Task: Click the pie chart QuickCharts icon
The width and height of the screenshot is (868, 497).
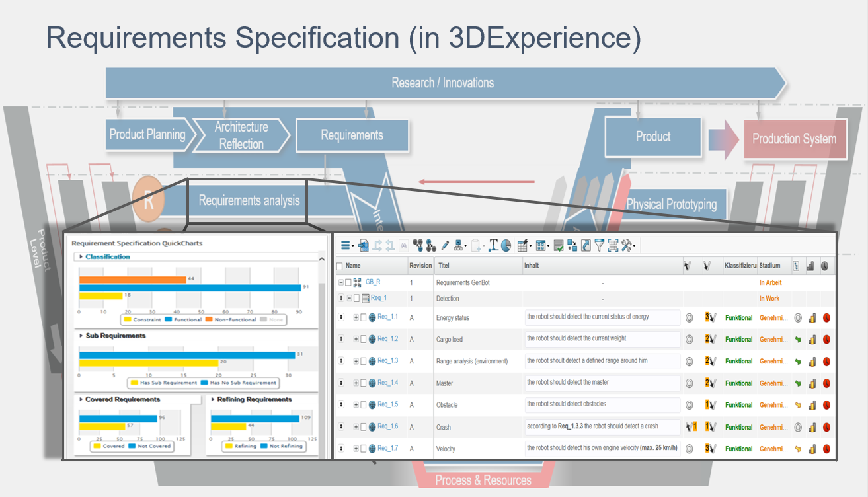Action: pyautogui.click(x=506, y=245)
